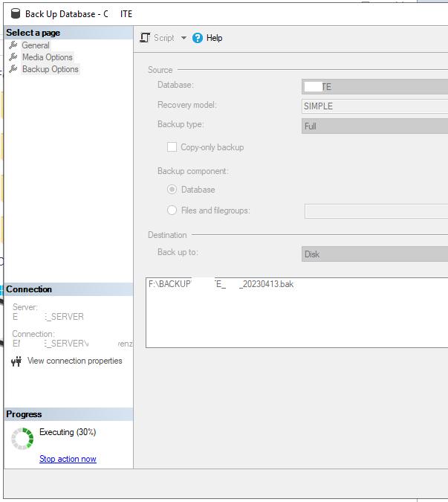Click the Script toolbar icon
Image resolution: width=448 pixels, height=502 pixels.
tap(145, 38)
